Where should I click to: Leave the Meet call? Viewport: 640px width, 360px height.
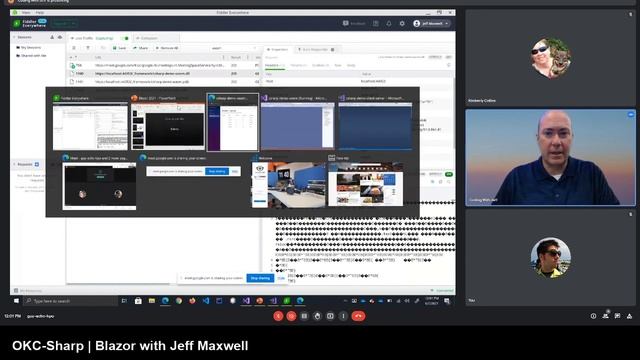pos(358,316)
